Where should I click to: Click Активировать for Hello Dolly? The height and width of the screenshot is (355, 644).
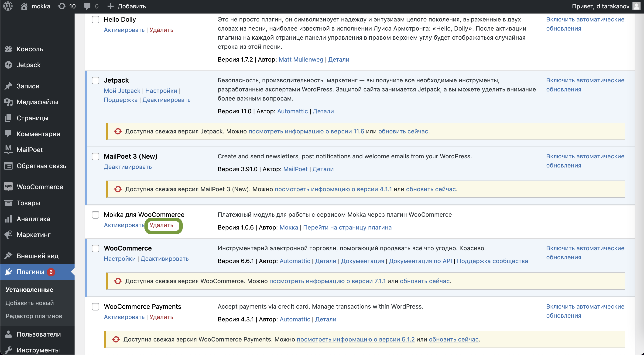tap(124, 30)
